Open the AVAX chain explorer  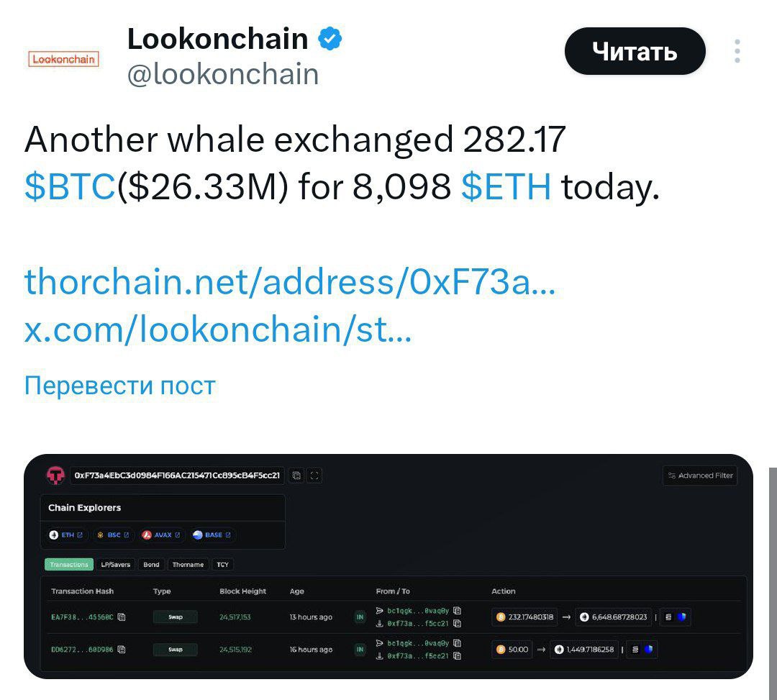point(163,535)
